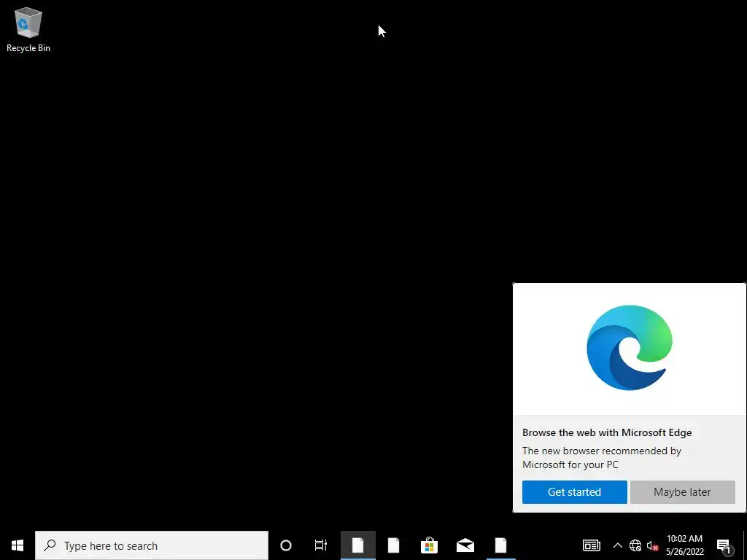
Task: Click 'The new browser recommended by Microsoft' text
Action: pos(602,457)
